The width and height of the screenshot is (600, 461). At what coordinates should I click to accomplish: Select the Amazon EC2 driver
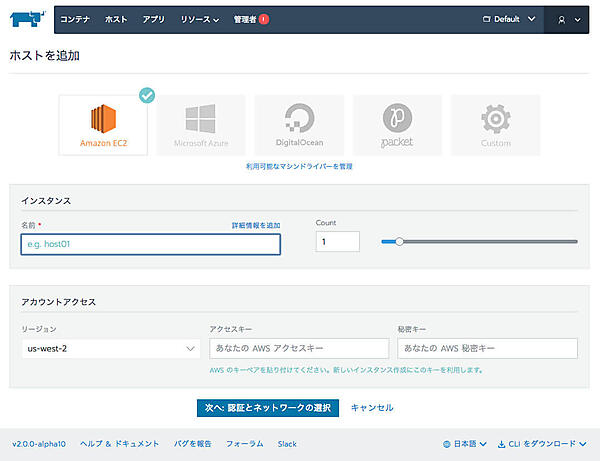103,125
